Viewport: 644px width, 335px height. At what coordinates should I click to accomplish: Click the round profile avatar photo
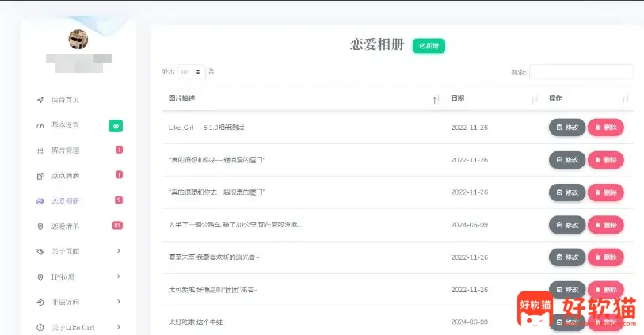[x=78, y=39]
